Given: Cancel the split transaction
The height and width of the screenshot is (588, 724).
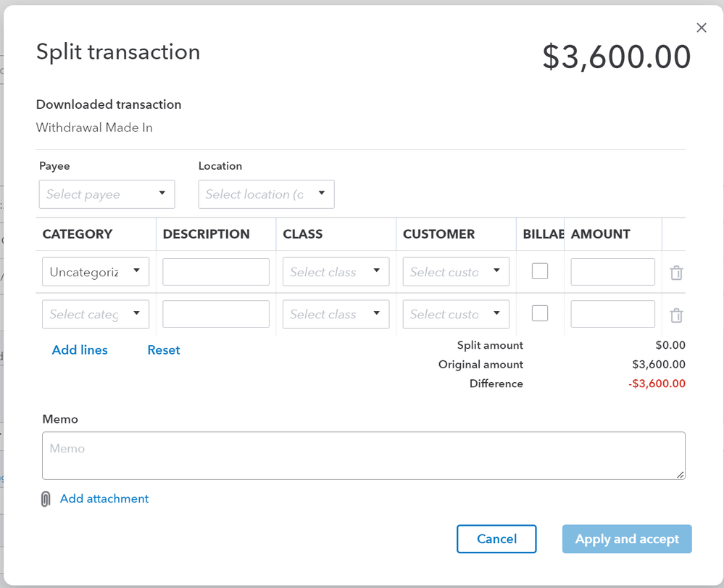Looking at the screenshot, I should point(496,539).
